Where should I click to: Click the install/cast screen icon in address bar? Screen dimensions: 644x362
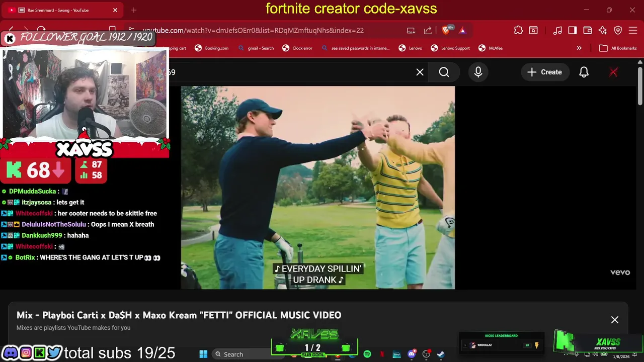(411, 30)
